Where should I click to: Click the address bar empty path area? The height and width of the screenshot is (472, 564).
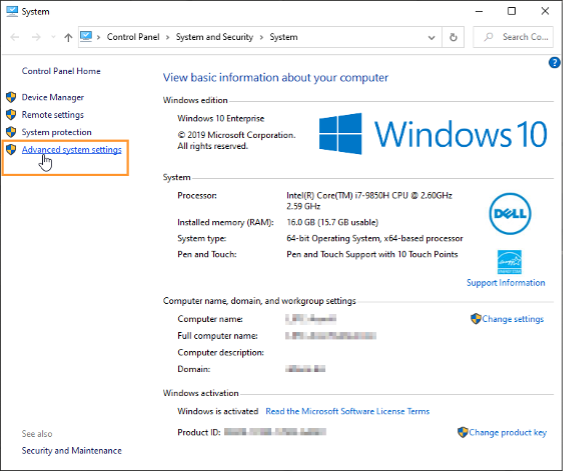[x=360, y=37]
